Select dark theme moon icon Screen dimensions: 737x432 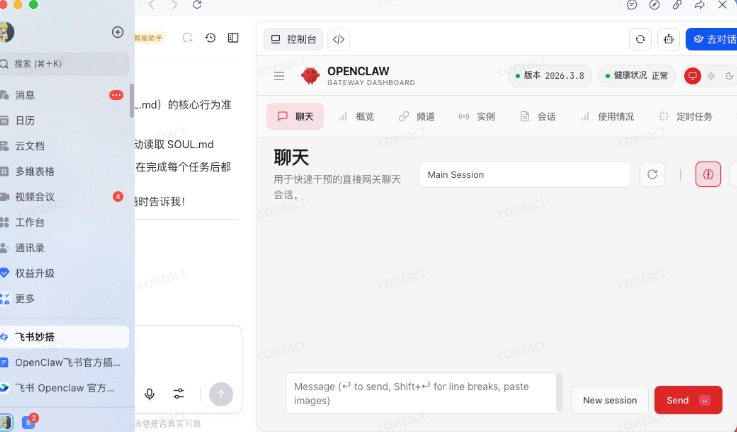tap(729, 76)
